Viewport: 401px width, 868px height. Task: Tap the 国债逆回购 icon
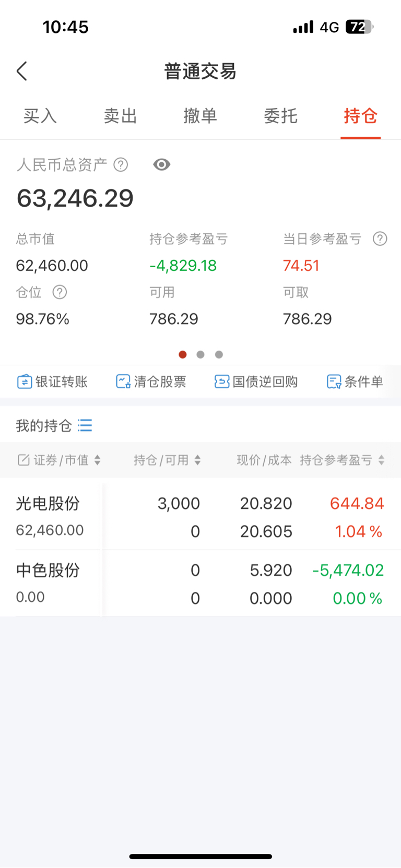222,382
